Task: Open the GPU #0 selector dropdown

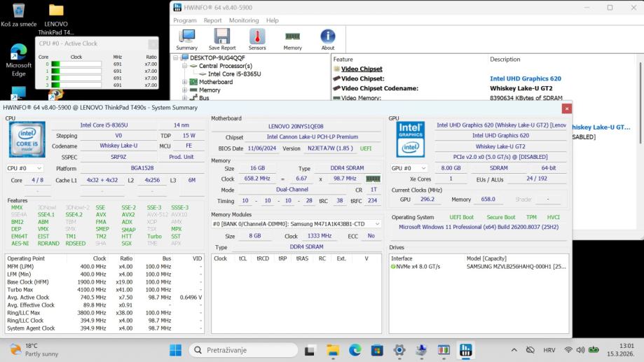Action: (x=409, y=168)
